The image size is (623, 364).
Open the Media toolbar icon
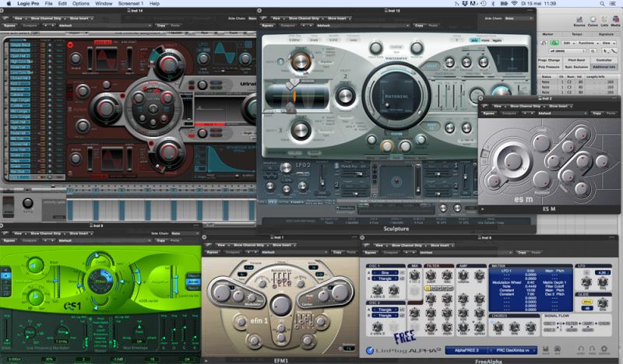point(615,19)
